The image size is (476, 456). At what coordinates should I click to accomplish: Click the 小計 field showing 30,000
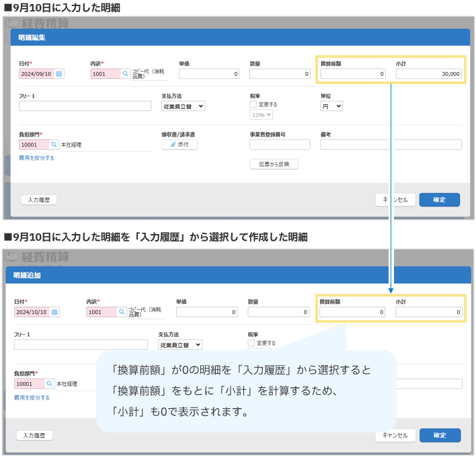(x=428, y=74)
